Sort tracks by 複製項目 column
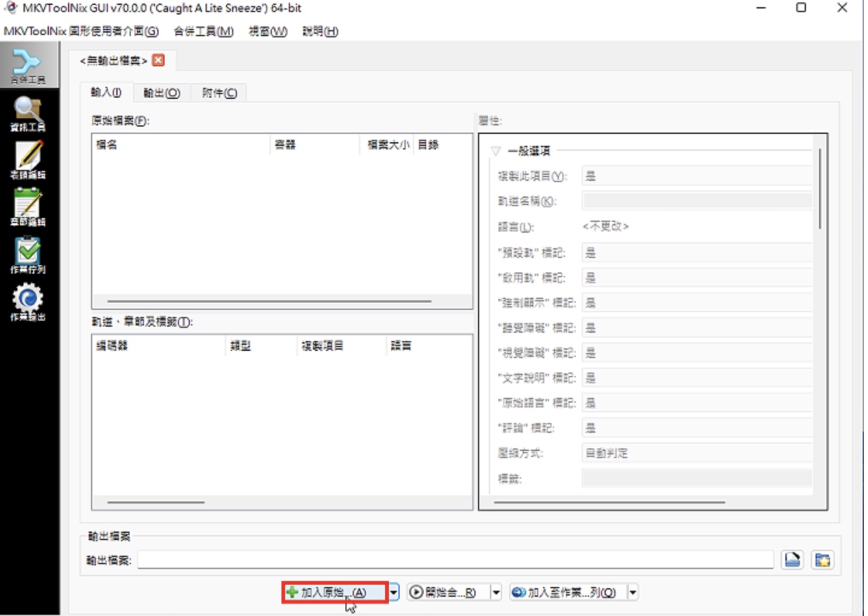The image size is (868, 616). tap(342, 346)
